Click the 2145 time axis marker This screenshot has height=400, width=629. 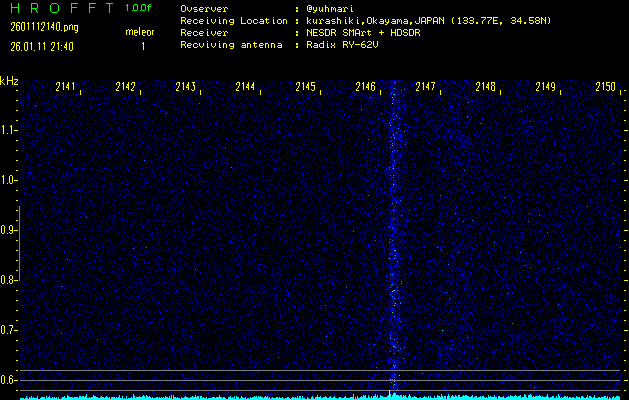pos(306,88)
